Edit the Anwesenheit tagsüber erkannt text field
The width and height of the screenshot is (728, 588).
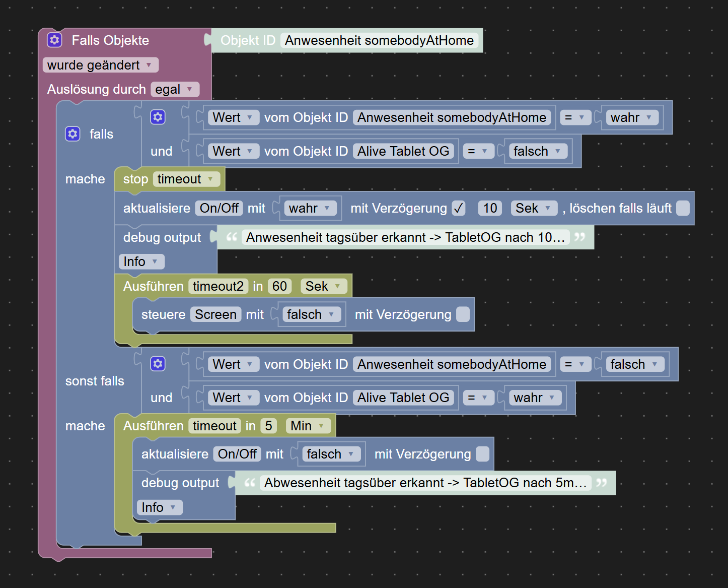pos(406,237)
